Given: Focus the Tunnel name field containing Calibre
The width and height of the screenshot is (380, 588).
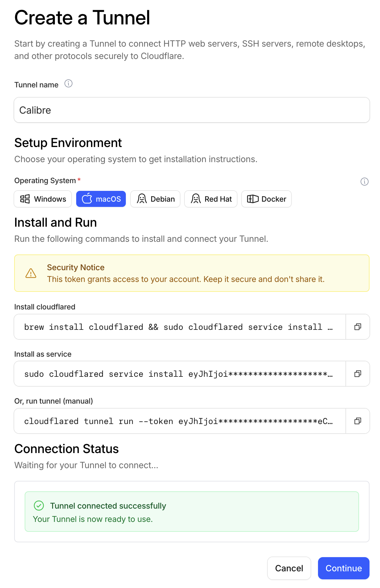Looking at the screenshot, I should [x=192, y=110].
